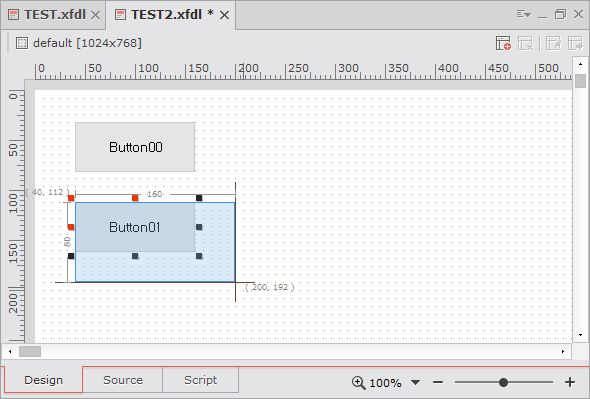The height and width of the screenshot is (399, 590).
Task: Switch to the TEST.xfdl tab
Action: tap(55, 15)
